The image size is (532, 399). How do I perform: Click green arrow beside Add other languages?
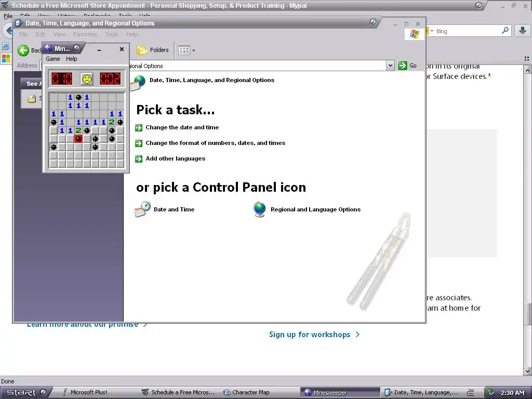139,159
